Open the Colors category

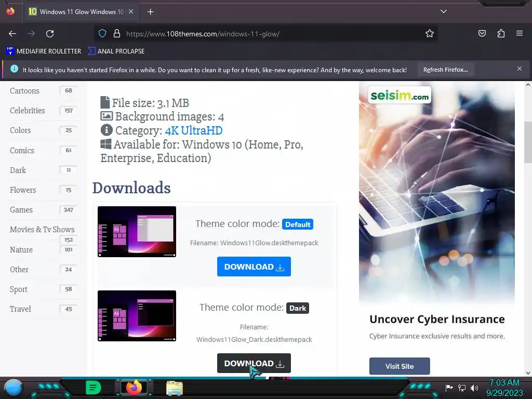pos(20,130)
